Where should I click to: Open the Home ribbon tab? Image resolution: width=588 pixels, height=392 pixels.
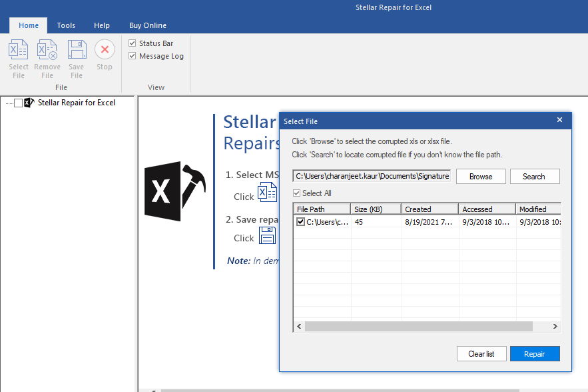pyautogui.click(x=29, y=25)
